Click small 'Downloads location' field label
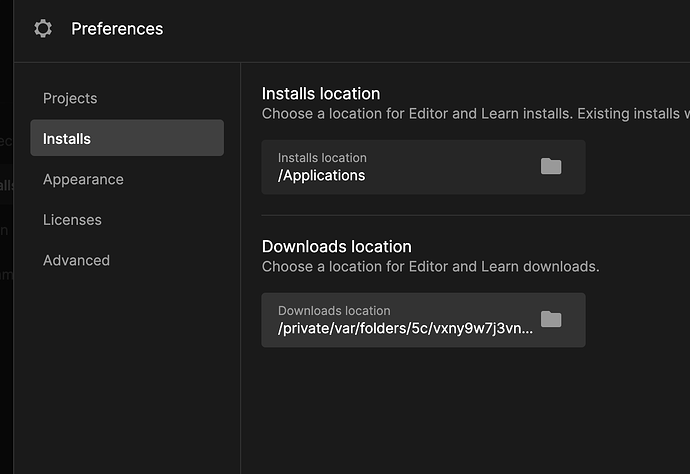Image resolution: width=690 pixels, height=474 pixels. point(334,311)
